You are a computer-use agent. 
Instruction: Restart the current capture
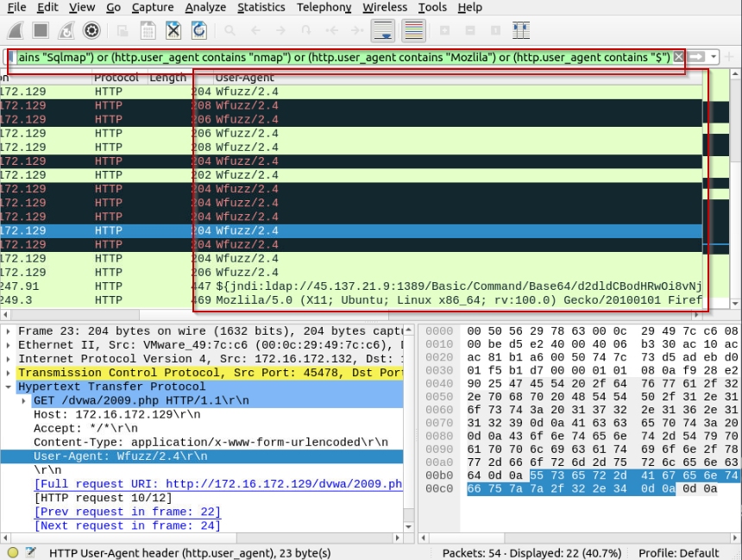pyautogui.click(x=66, y=30)
